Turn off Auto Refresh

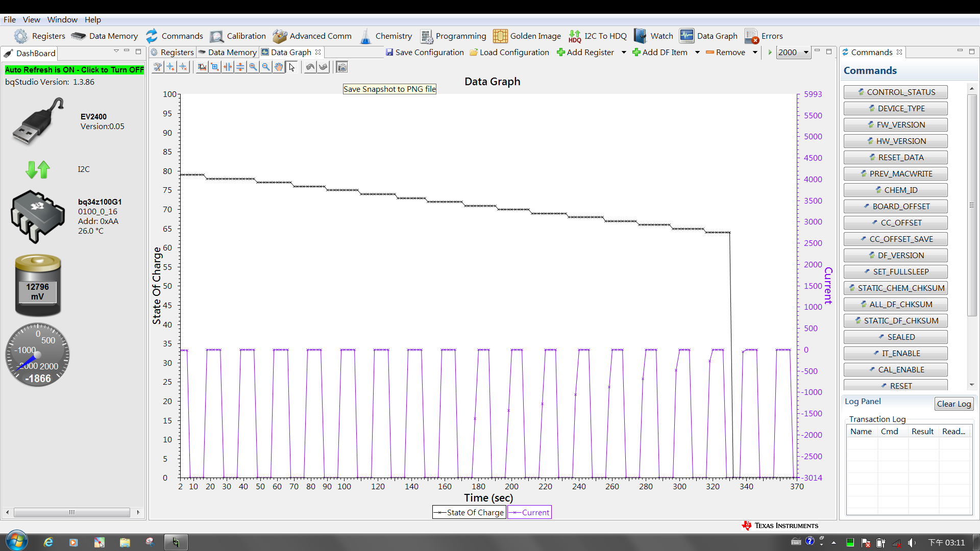[75, 70]
